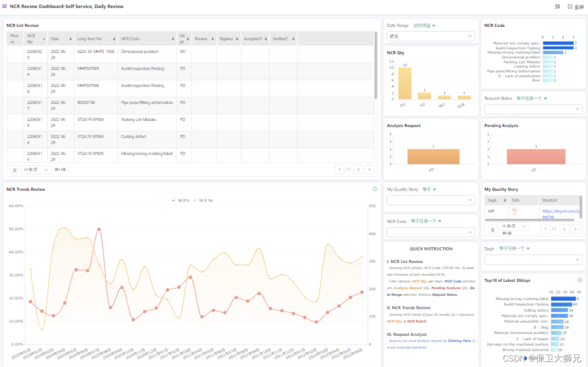Image resolution: width=588 pixels, height=367 pixels.
Task: Sort by Long Item No column arrow
Action: (114, 39)
